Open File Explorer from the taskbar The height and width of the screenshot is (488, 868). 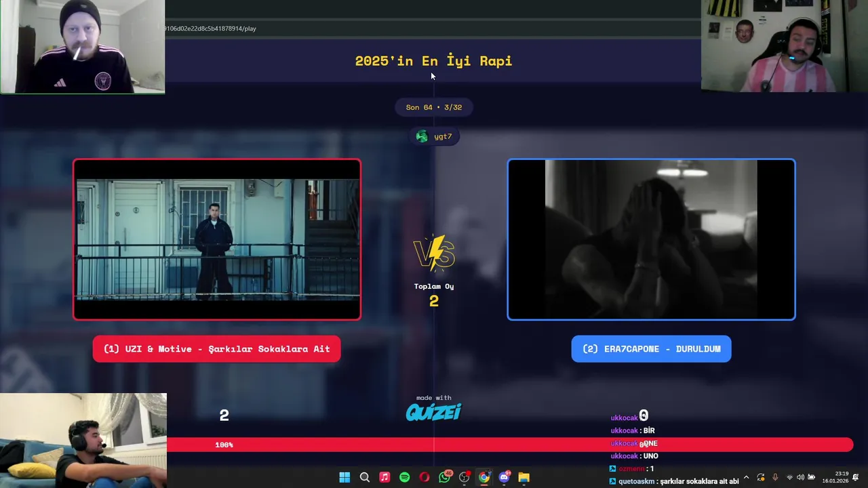tap(524, 477)
